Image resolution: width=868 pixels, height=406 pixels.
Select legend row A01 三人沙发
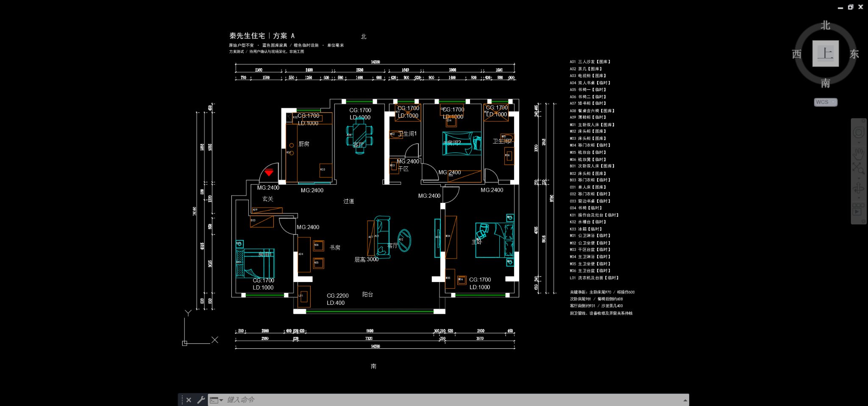pos(590,62)
